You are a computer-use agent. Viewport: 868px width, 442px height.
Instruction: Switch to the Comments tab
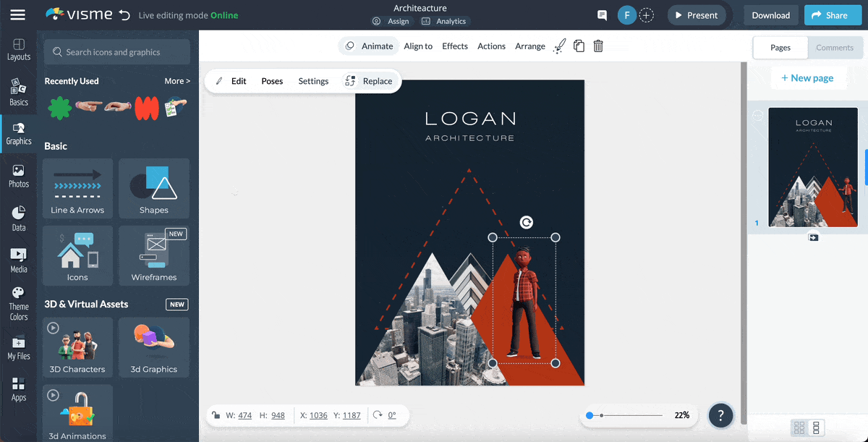click(x=835, y=47)
